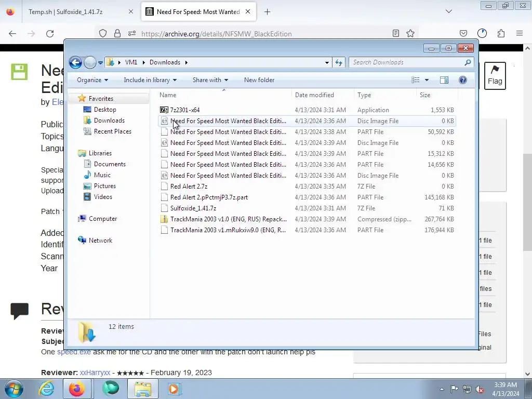Open the xxHarryxx reviewer link
The image size is (532, 399).
coord(95,373)
